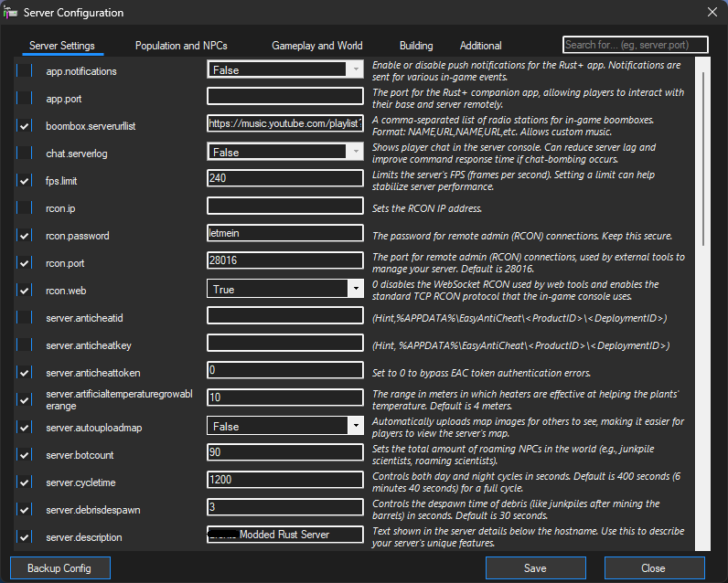Viewport: 728px width, 583px height.
Task: Click the server.botcount field showing 90
Action: click(285, 452)
